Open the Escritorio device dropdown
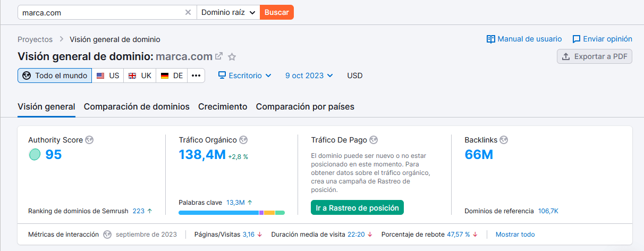The image size is (644, 251). pos(245,76)
